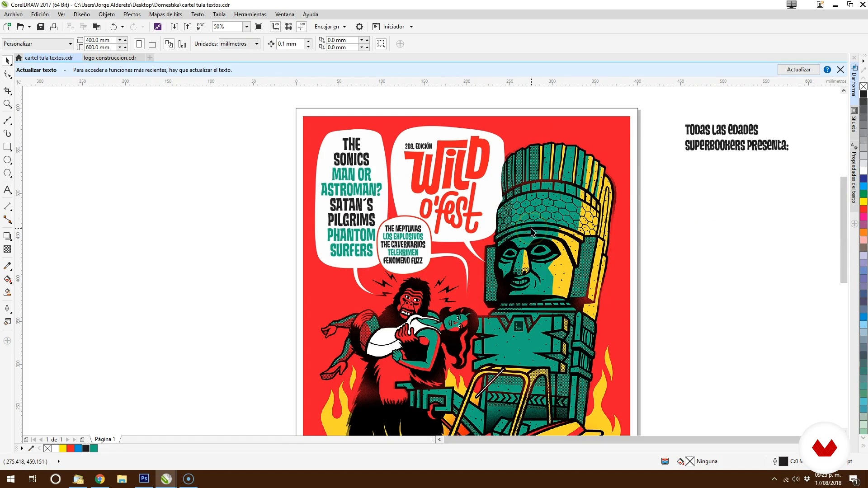The height and width of the screenshot is (488, 868).
Task: Open the Unidades milímetros dropdown
Action: [x=257, y=44]
